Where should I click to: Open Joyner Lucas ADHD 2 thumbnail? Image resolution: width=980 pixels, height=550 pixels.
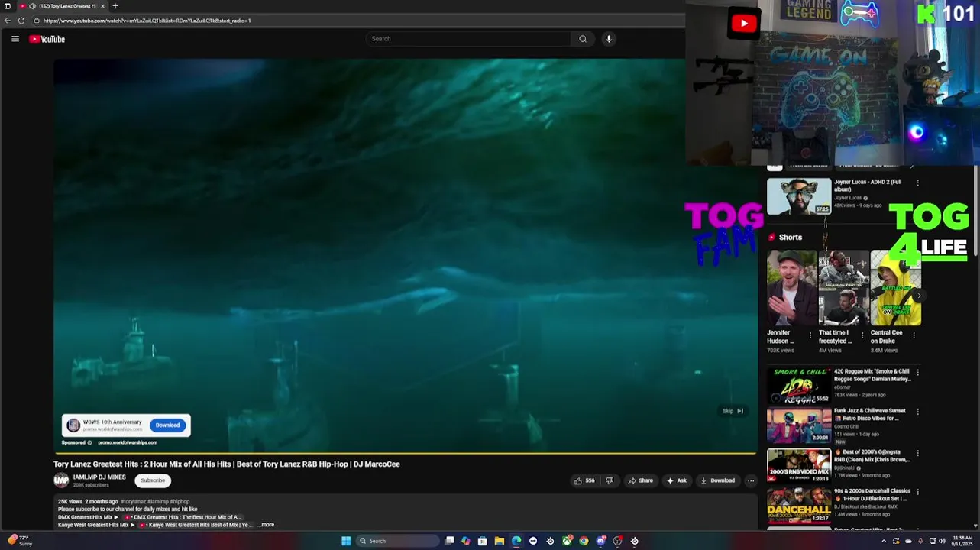point(799,196)
